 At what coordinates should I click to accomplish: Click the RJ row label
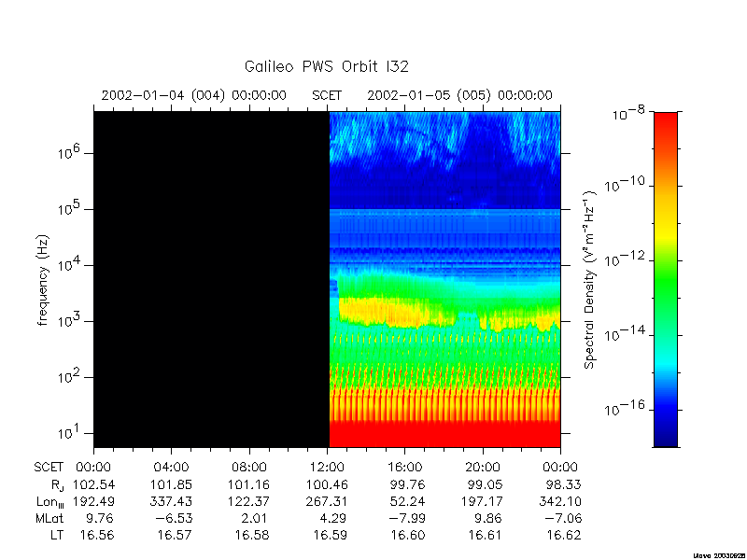57,485
